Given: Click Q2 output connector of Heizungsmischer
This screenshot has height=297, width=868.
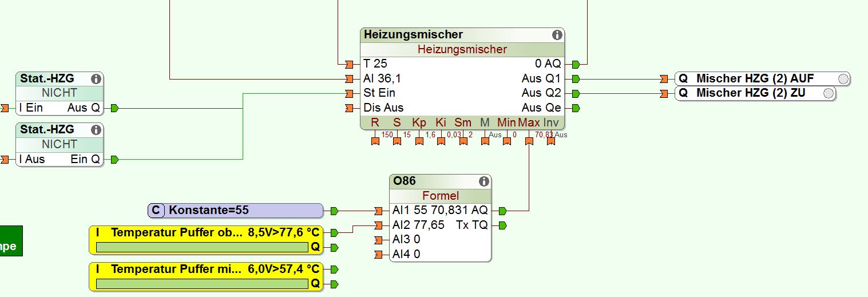Looking at the screenshot, I should (x=576, y=93).
